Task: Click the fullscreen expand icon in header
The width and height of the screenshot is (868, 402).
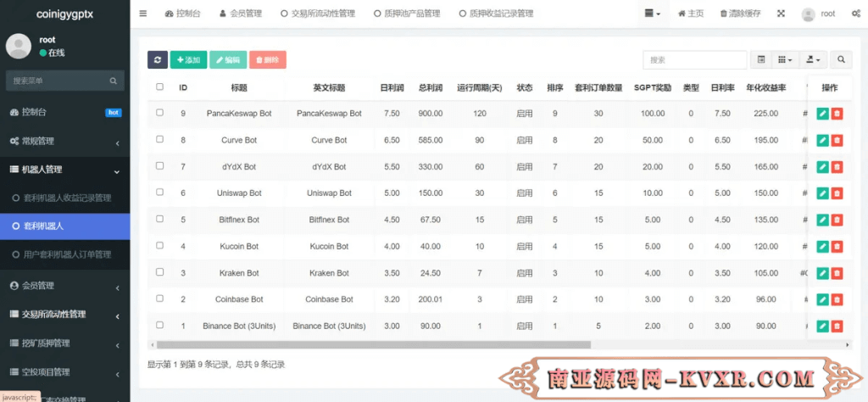Action: [781, 14]
